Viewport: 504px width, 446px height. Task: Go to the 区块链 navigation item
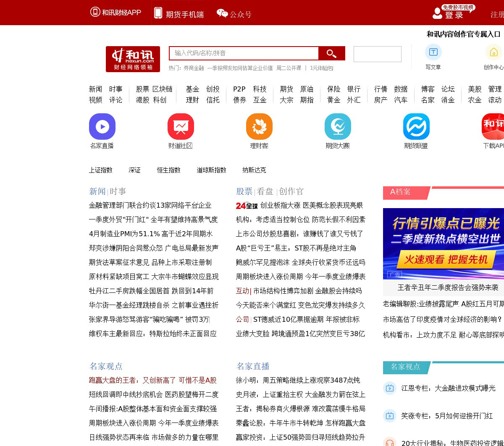point(162,89)
